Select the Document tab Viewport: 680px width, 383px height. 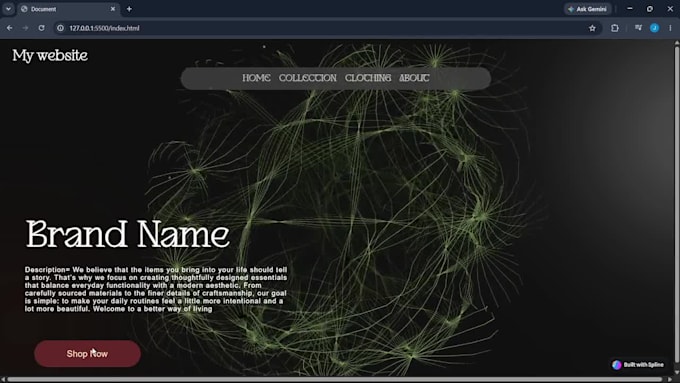click(x=69, y=9)
